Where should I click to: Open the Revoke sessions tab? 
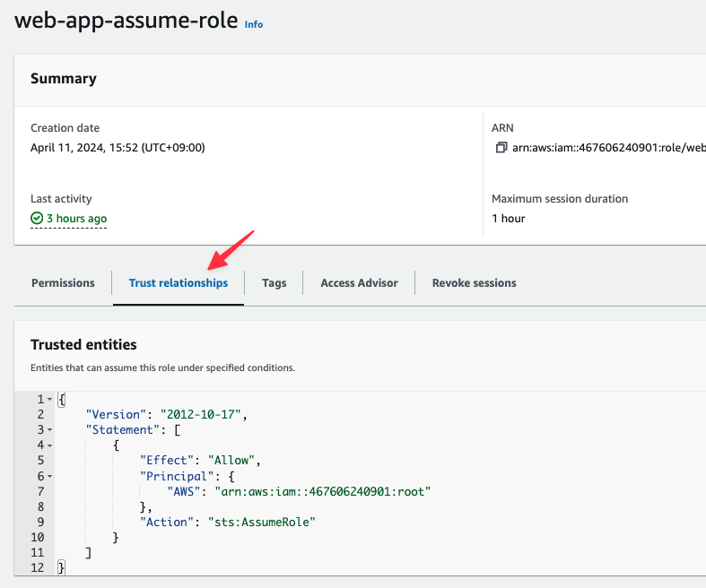(x=474, y=283)
